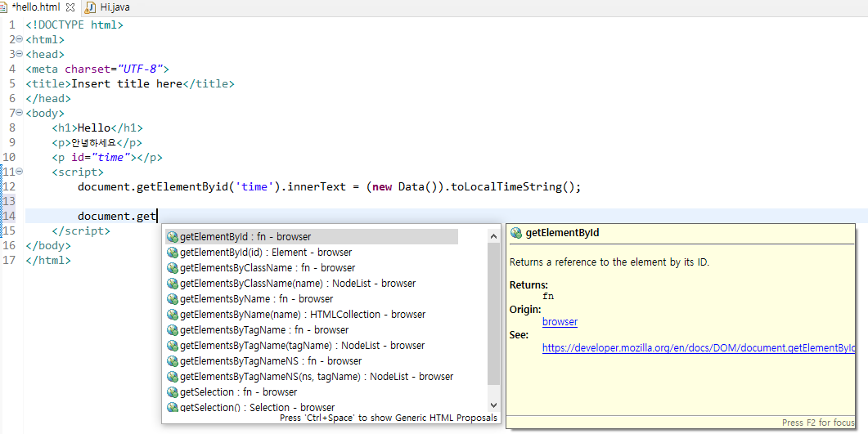The image size is (868, 434).
Task: Click the 'Insert title here' text
Action: tap(127, 83)
